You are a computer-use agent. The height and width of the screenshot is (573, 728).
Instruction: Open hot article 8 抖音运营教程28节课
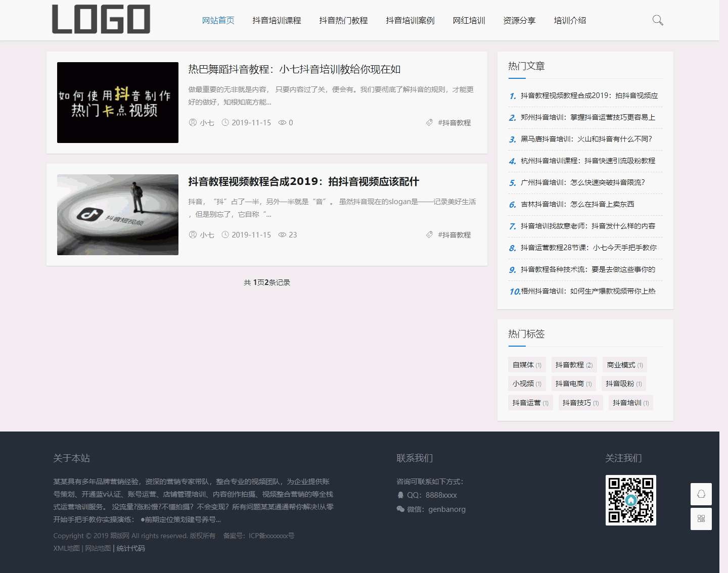(x=588, y=248)
